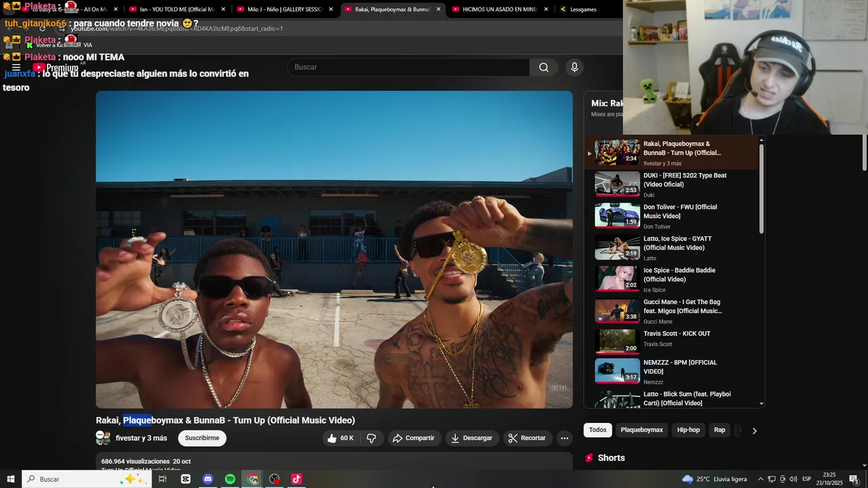Screen dimensions: 868x488
Task: Open Travis Scott - KICK OUT thumbnail
Action: [x=617, y=342]
